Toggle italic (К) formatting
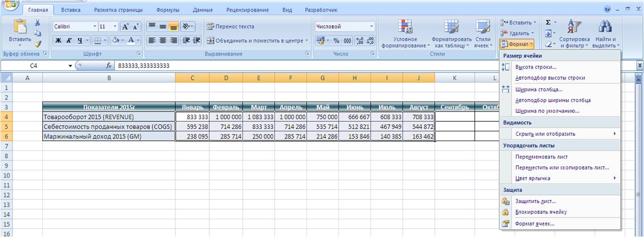This screenshot has width=644, height=237. (x=69, y=41)
